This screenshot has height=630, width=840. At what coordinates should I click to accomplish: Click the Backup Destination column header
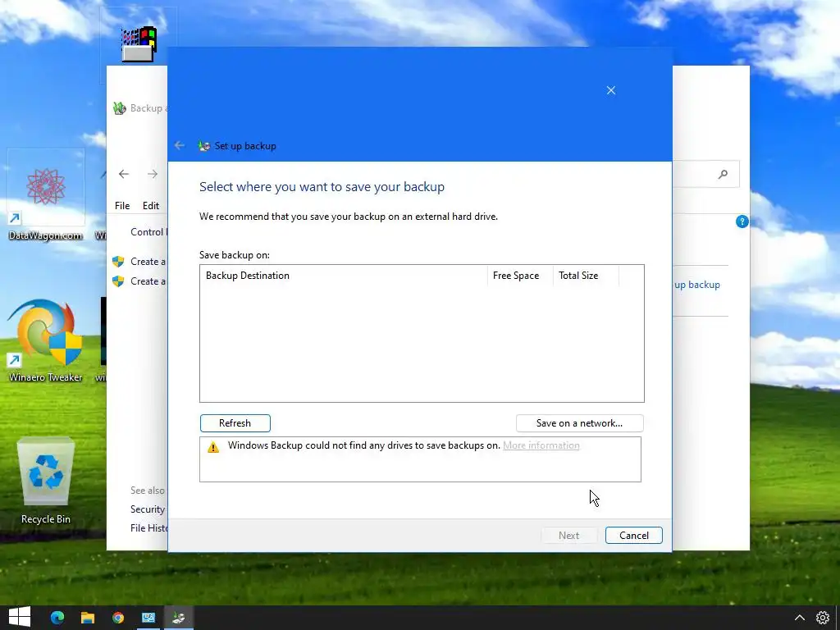[344, 276]
